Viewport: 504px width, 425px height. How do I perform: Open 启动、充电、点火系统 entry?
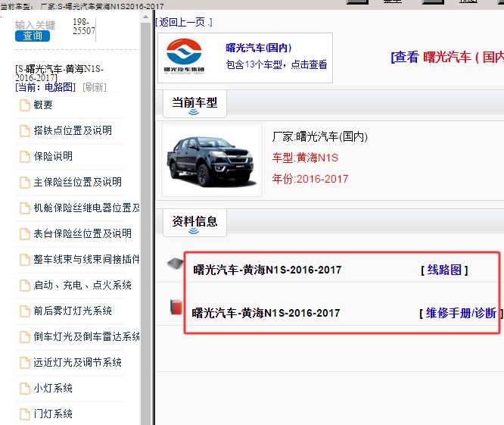(x=82, y=285)
